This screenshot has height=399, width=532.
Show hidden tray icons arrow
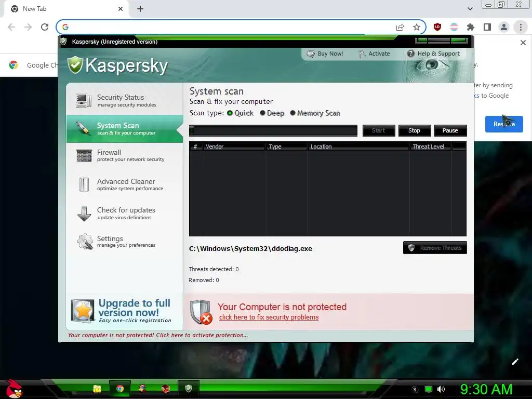pyautogui.click(x=415, y=390)
